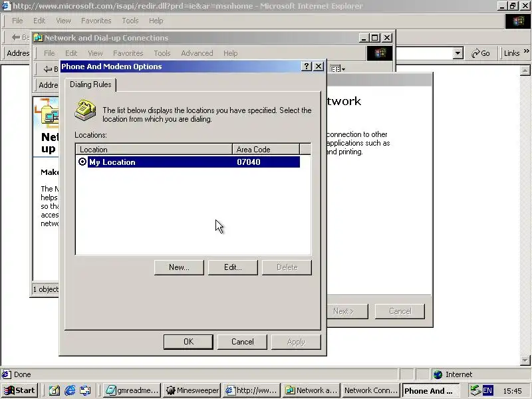Click Show Desktop quick launch icon
Image resolution: width=532 pixels, height=399 pixels.
coord(55,391)
